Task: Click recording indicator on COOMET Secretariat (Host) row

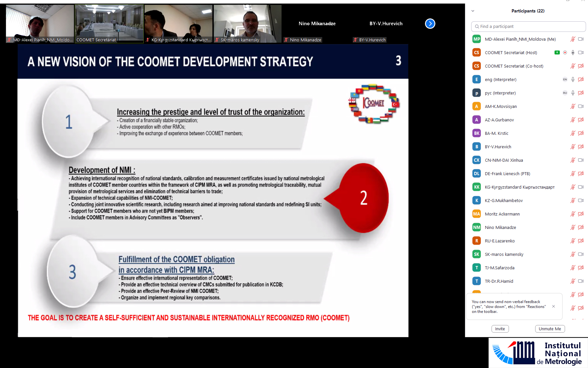Action: pos(565,52)
